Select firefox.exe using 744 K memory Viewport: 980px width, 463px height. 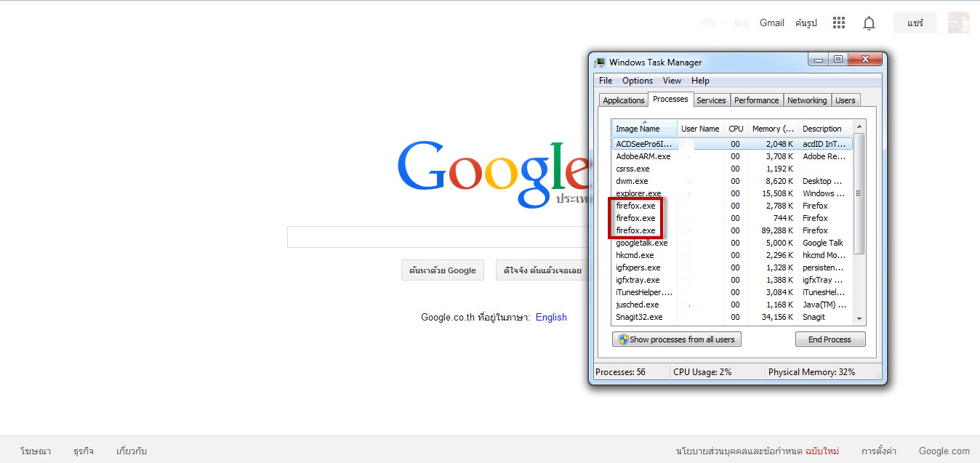click(732, 218)
